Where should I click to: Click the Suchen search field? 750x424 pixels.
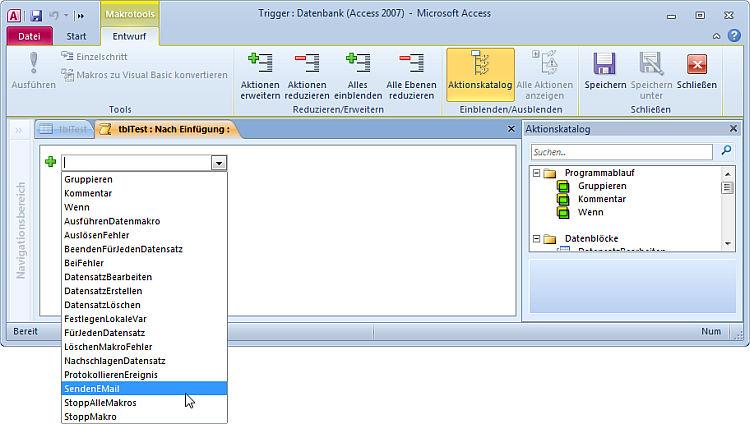click(620, 152)
